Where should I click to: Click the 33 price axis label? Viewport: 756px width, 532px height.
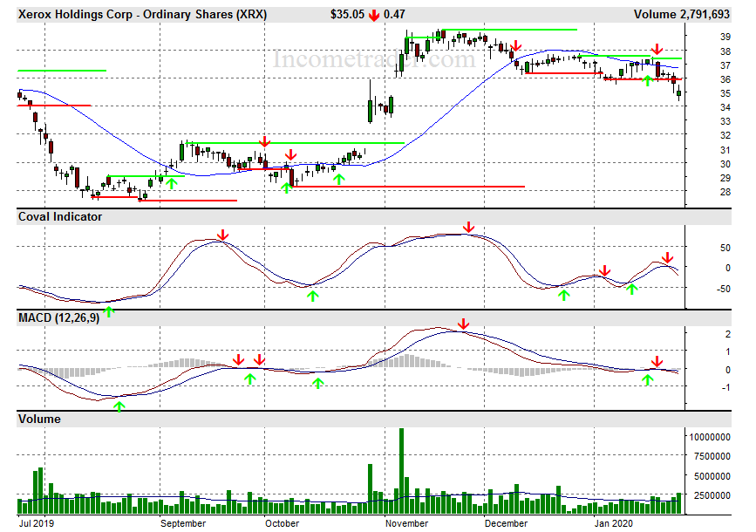pyautogui.click(x=725, y=121)
